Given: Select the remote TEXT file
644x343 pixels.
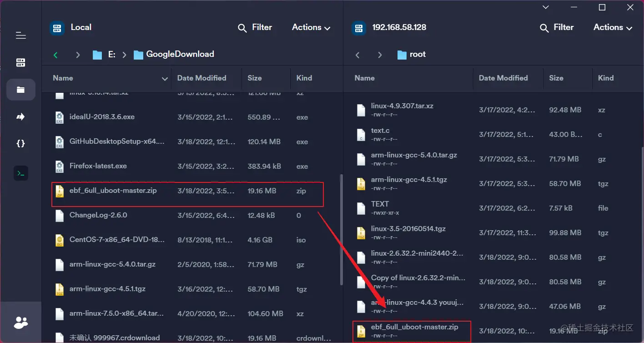Looking at the screenshot, I should click(x=380, y=204).
